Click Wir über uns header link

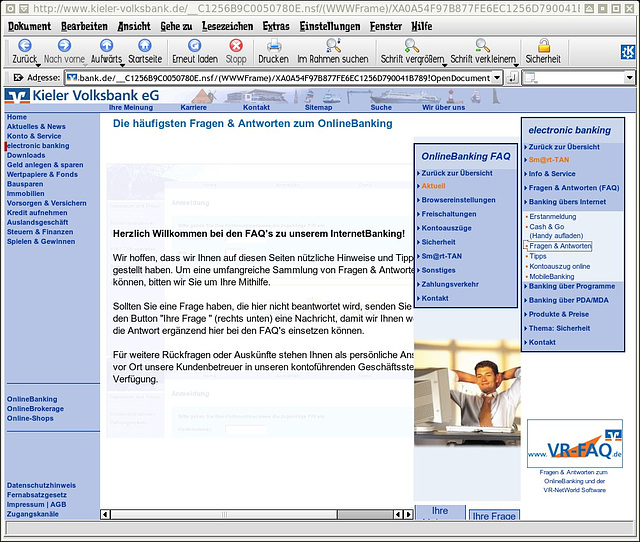click(444, 107)
